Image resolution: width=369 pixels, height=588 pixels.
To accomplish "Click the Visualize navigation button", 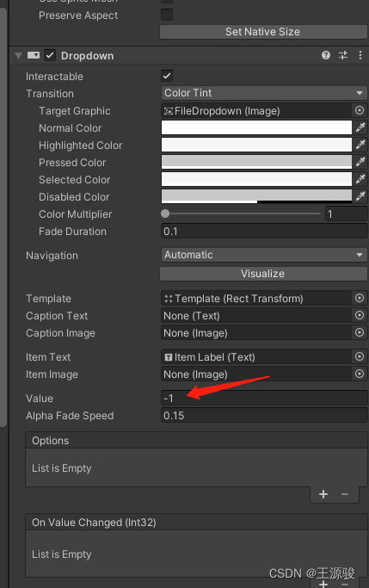I will [x=263, y=274].
